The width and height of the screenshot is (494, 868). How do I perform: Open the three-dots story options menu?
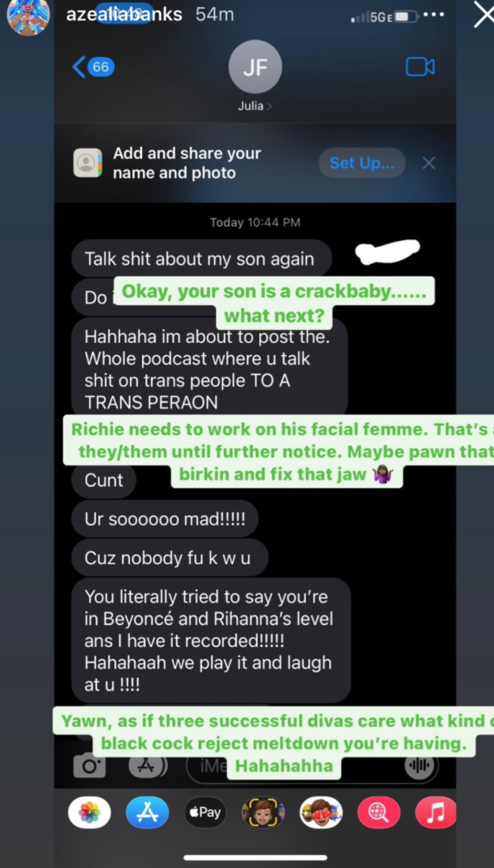[x=434, y=15]
